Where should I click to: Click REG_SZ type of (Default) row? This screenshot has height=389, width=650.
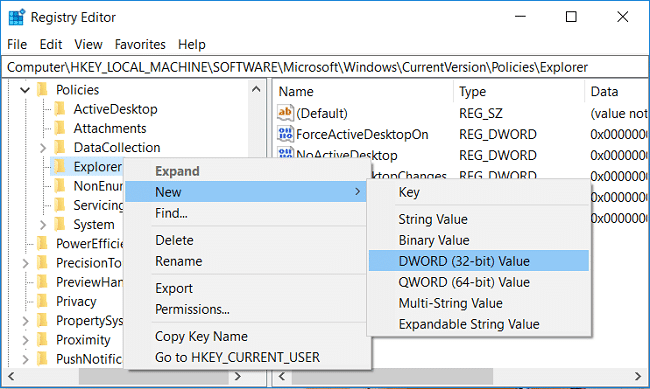click(x=480, y=113)
